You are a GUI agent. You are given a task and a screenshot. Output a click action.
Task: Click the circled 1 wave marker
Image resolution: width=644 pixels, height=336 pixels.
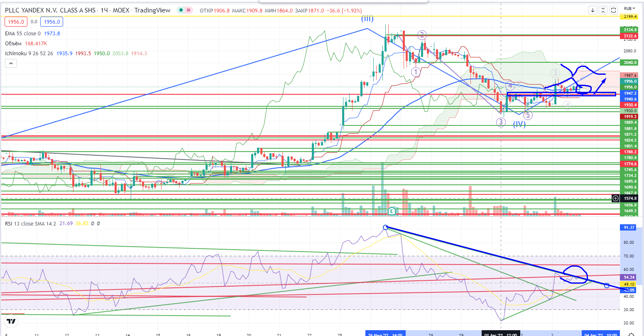click(416, 72)
